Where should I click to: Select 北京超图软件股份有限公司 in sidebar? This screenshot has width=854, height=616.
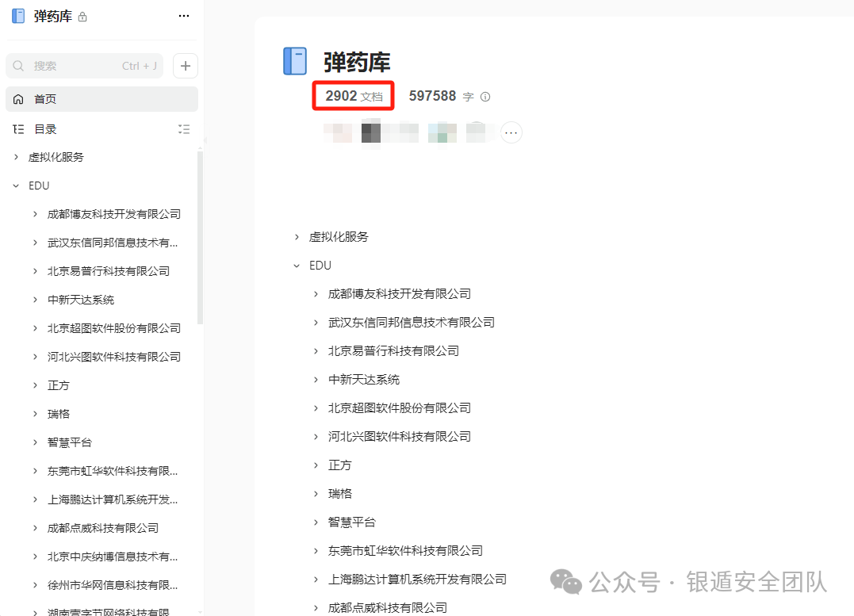114,328
